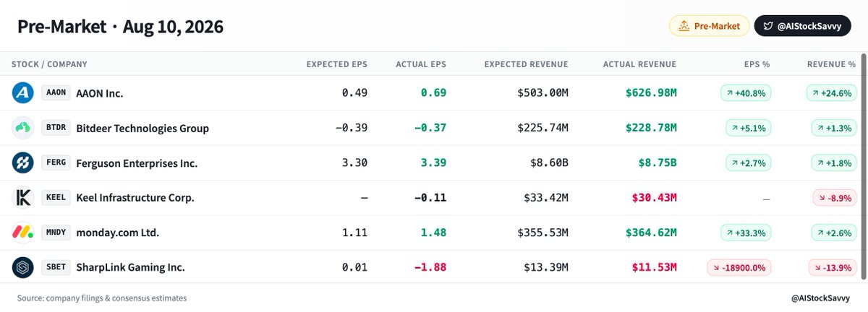Click the AAON Inc. company name
Image resolution: width=868 pixels, height=312 pixels.
click(x=100, y=93)
